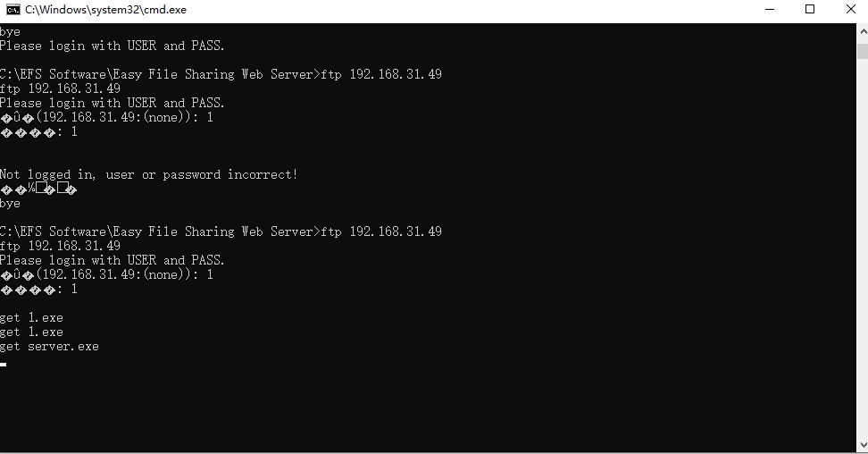This screenshot has height=454, width=868.
Task: Click the vertical scrollbar thumb
Action: coord(863,51)
